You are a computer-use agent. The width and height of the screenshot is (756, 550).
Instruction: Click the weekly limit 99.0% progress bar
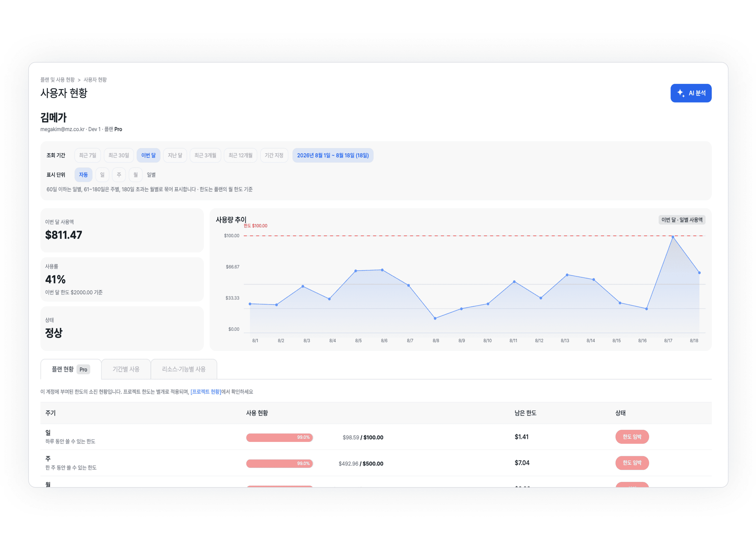click(280, 463)
